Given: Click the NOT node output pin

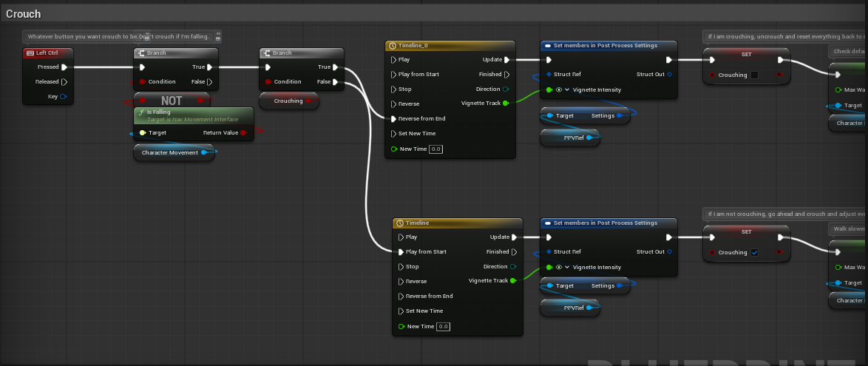Looking at the screenshot, I should click(x=202, y=101).
